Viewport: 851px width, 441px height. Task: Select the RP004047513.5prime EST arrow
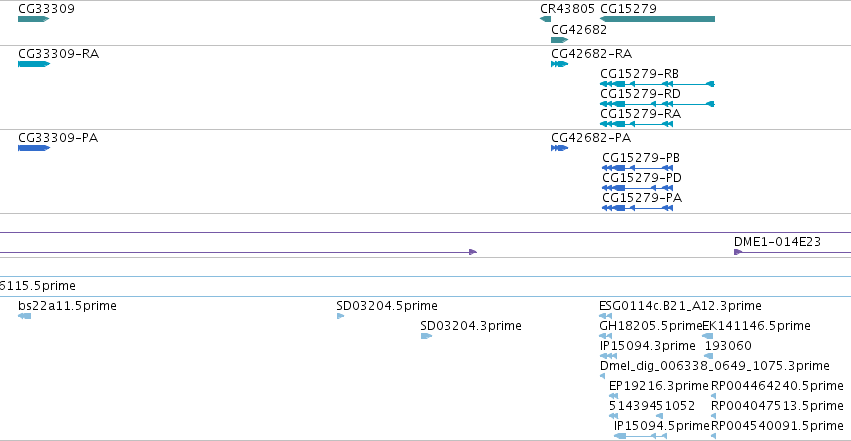[x=714, y=417]
